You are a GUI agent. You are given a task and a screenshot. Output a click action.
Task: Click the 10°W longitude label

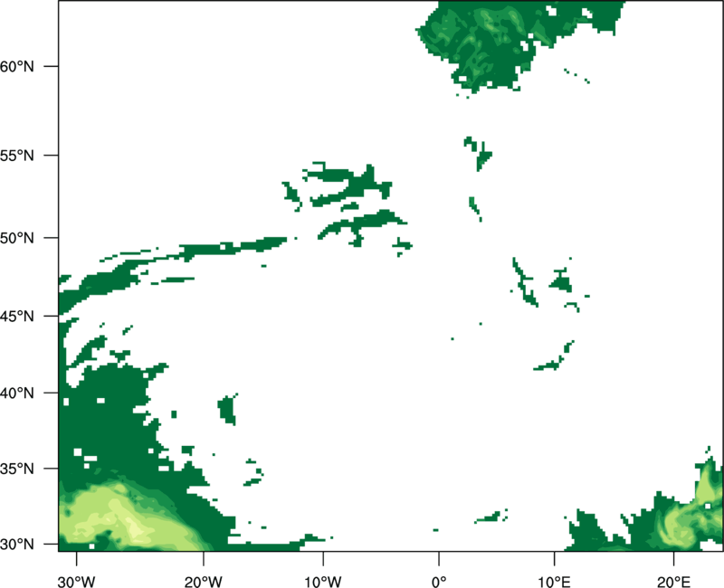[323, 582]
